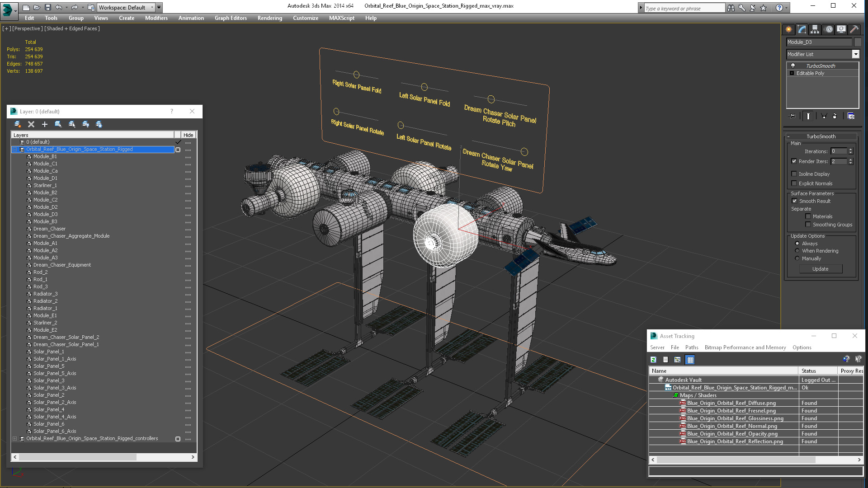Click Configure Modifier Sets icon

(851, 116)
